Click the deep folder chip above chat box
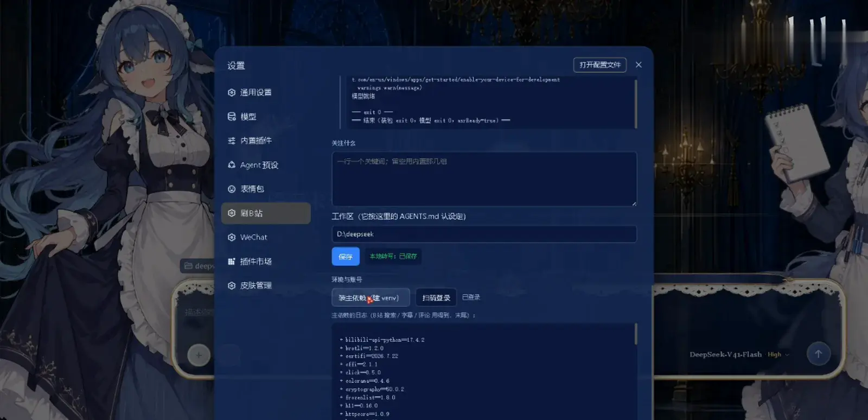The image size is (868, 420). [x=197, y=266]
